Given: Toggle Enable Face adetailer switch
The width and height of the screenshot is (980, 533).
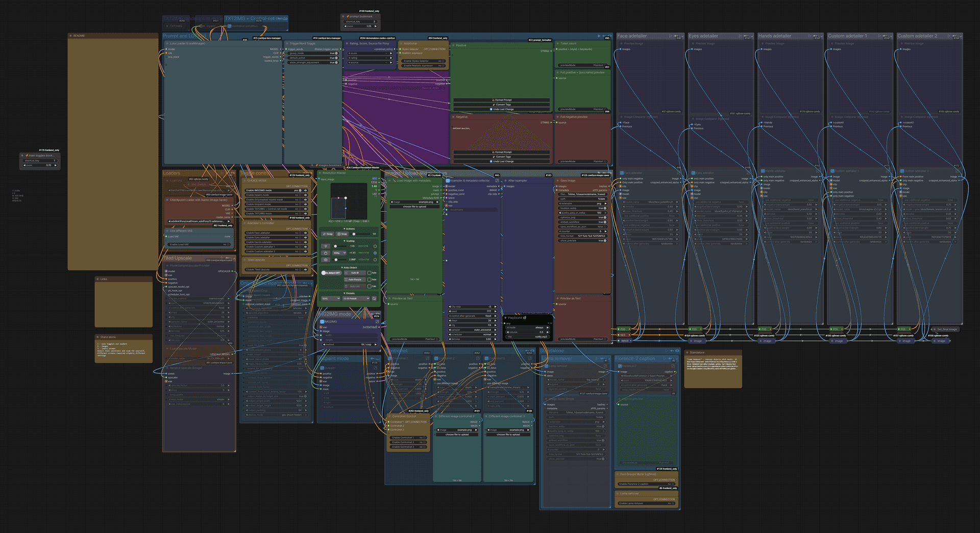Looking at the screenshot, I should (x=300, y=233).
